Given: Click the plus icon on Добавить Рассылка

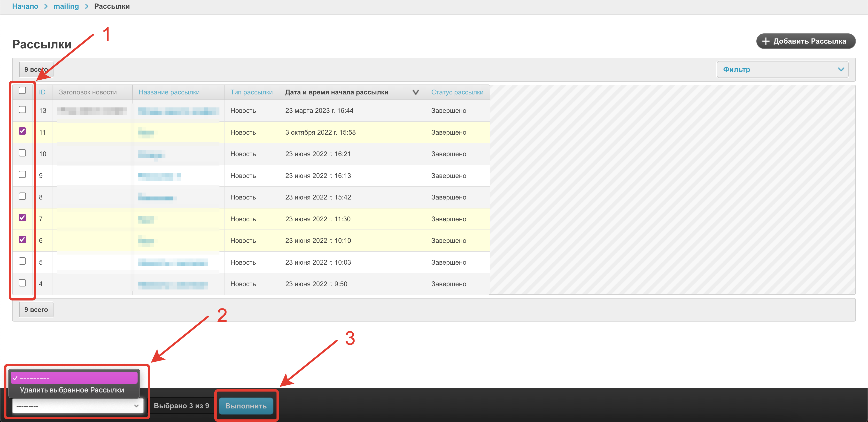Looking at the screenshot, I should [x=766, y=41].
